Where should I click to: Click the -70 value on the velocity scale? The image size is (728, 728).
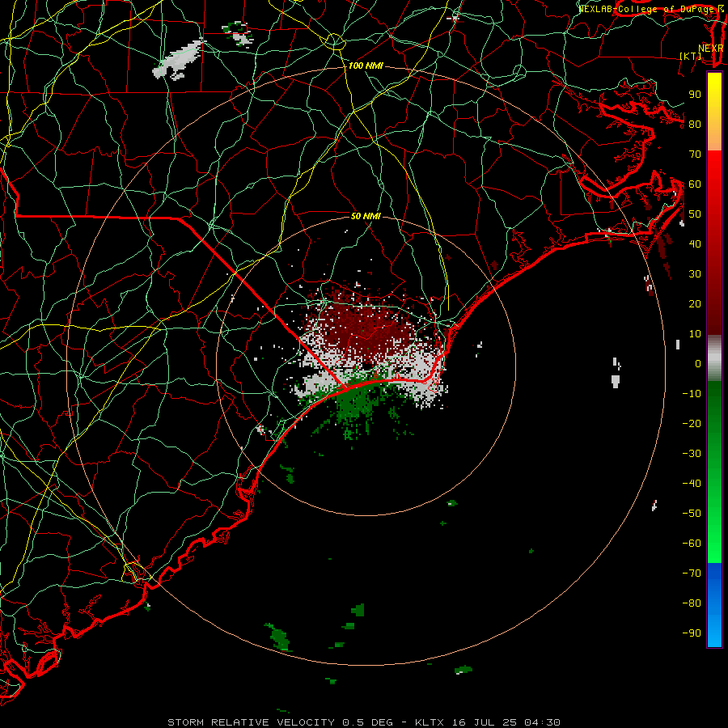tap(692, 574)
